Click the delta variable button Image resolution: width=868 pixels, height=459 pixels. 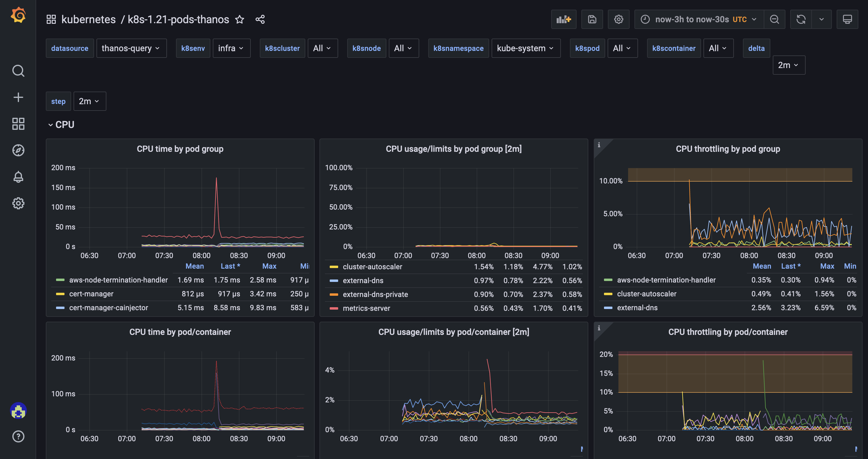coord(756,48)
